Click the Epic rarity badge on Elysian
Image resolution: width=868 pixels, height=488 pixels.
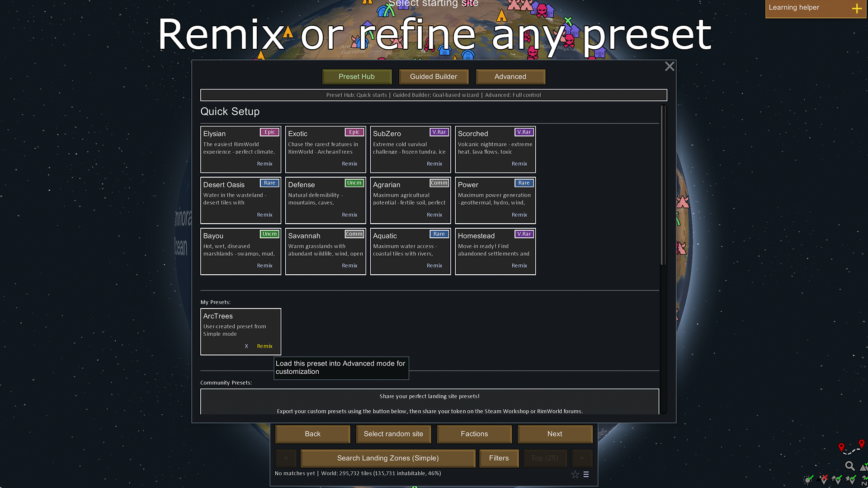(269, 132)
